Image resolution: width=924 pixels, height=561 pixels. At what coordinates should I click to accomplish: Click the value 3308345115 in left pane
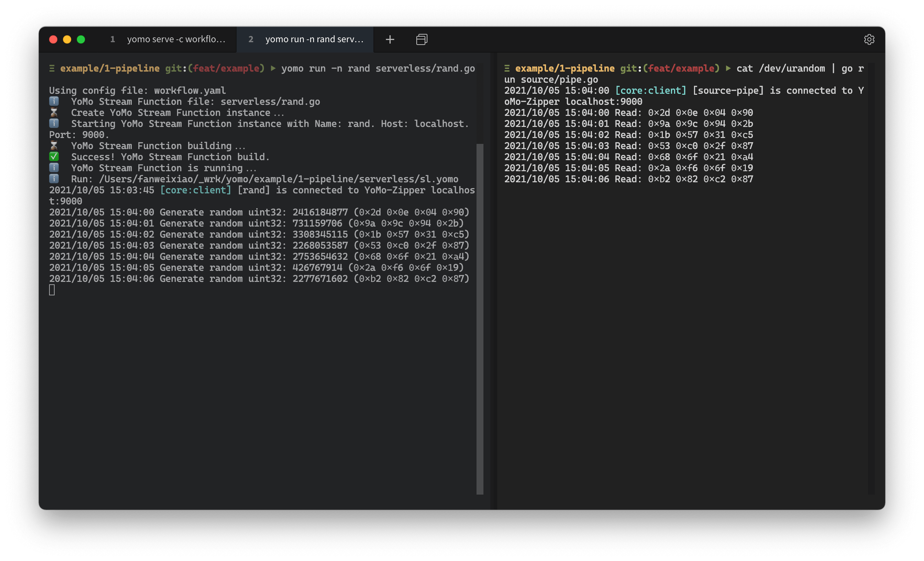point(320,234)
